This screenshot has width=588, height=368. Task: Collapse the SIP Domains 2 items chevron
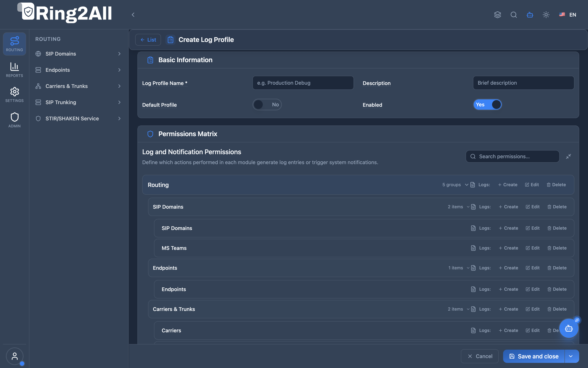pyautogui.click(x=468, y=207)
